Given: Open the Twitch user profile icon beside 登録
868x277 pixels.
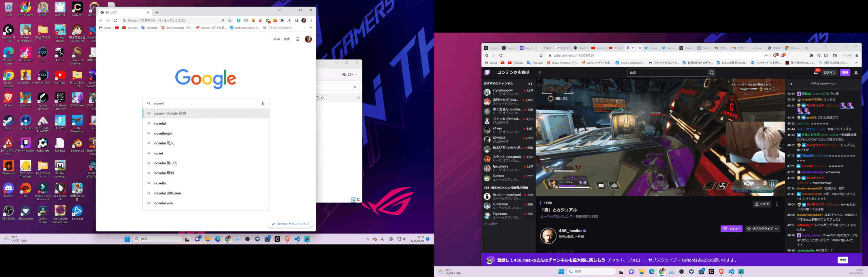Looking at the screenshot, I should tap(856, 73).
